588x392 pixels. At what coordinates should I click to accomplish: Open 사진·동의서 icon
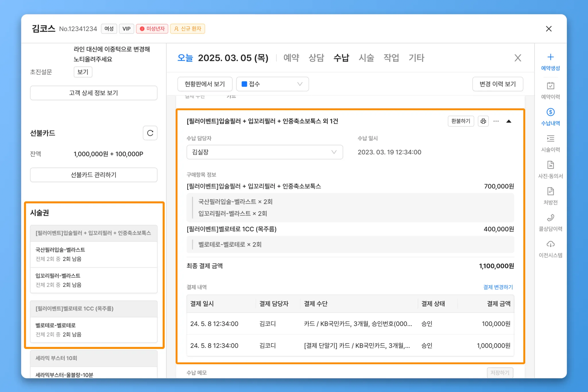pyautogui.click(x=550, y=165)
